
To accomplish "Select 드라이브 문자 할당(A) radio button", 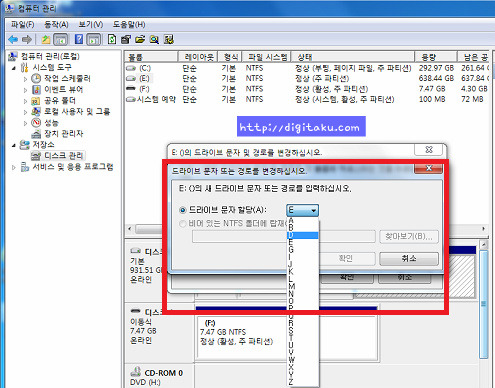I will click(182, 210).
